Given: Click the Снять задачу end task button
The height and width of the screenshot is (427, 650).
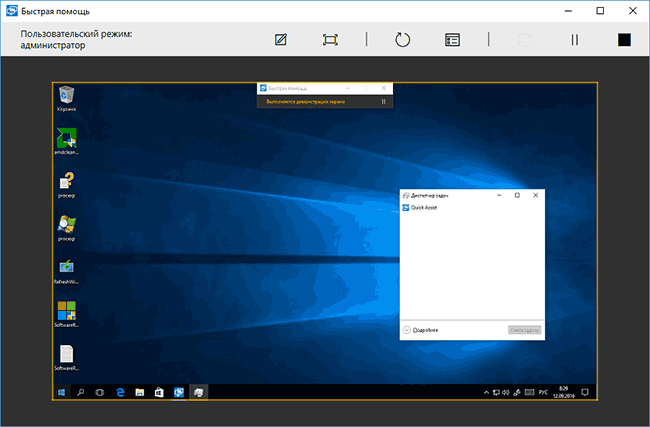Looking at the screenshot, I should tap(524, 330).
